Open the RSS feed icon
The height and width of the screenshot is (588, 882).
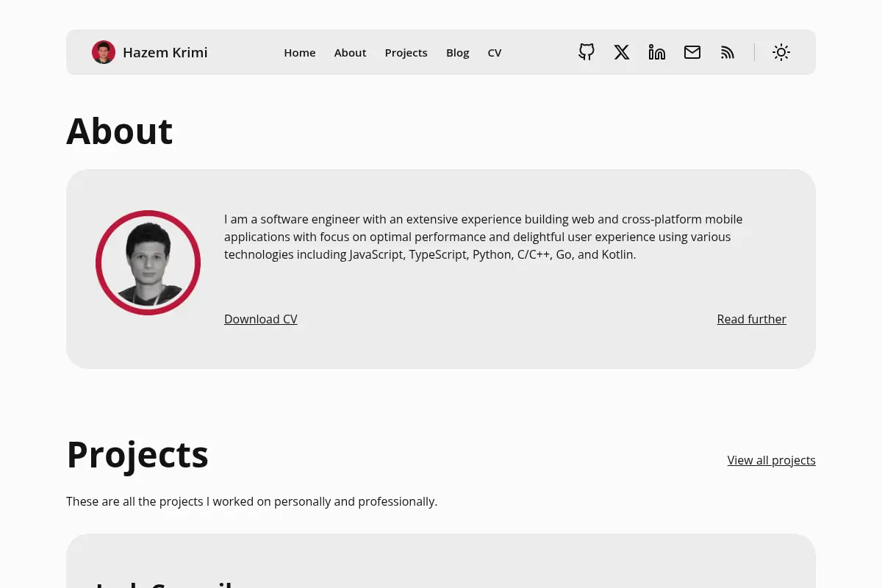(728, 52)
